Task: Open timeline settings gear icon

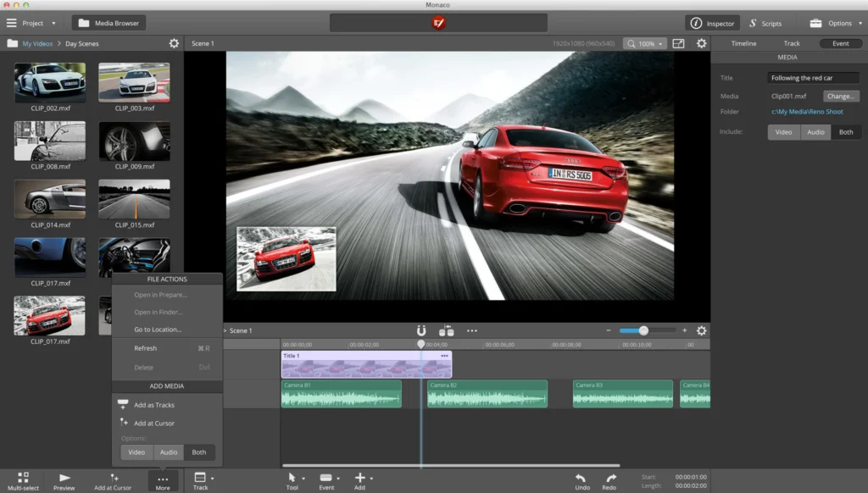Action: tap(701, 331)
